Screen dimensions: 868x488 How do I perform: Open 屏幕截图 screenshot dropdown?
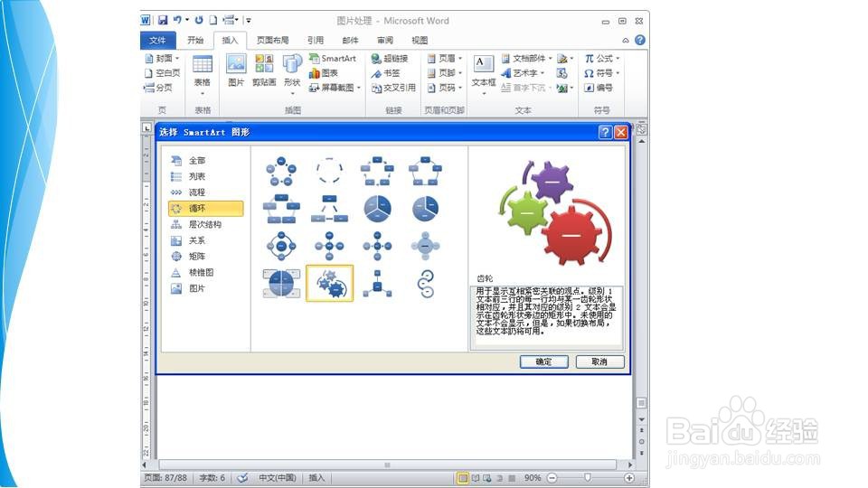(x=335, y=88)
